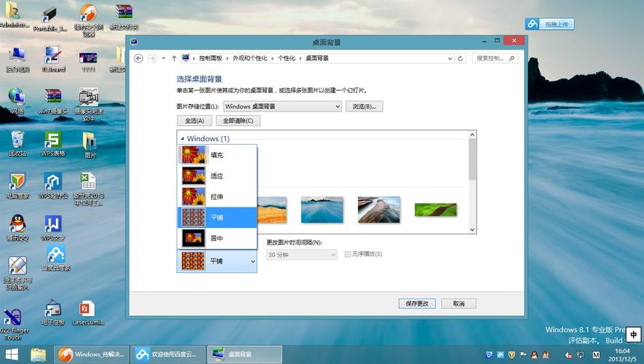644x364 pixels.
Task: Select the 百度云管家 desktop icon
Action: (x=55, y=258)
